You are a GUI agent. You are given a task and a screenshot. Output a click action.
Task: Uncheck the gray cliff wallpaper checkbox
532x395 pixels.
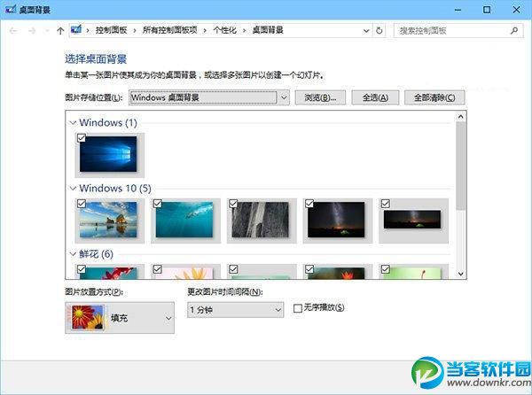tap(233, 204)
